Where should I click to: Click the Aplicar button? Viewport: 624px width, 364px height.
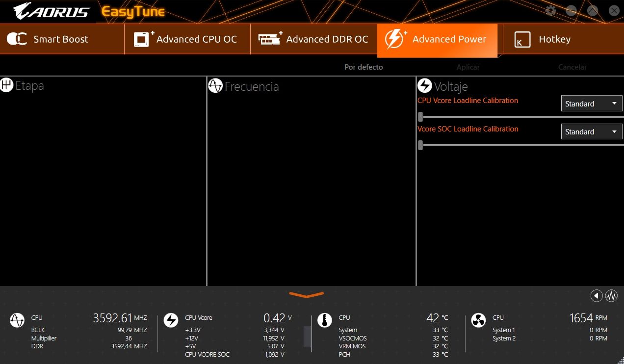(x=468, y=67)
